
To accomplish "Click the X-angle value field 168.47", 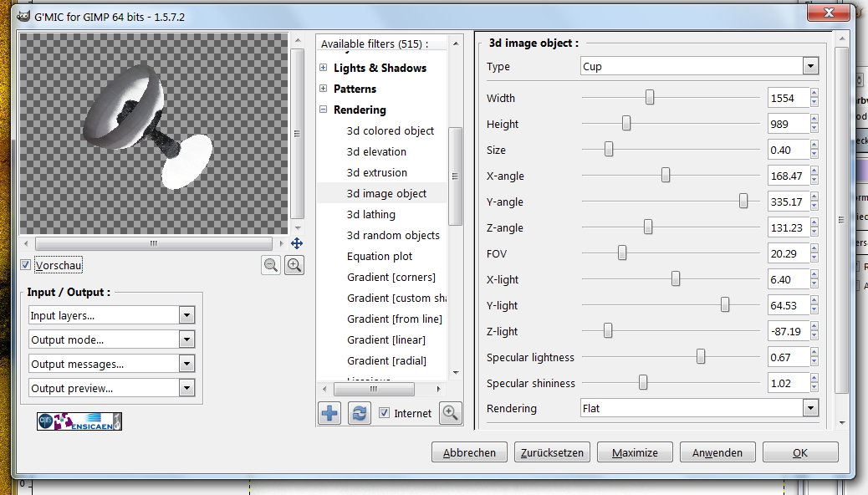I will (x=789, y=176).
